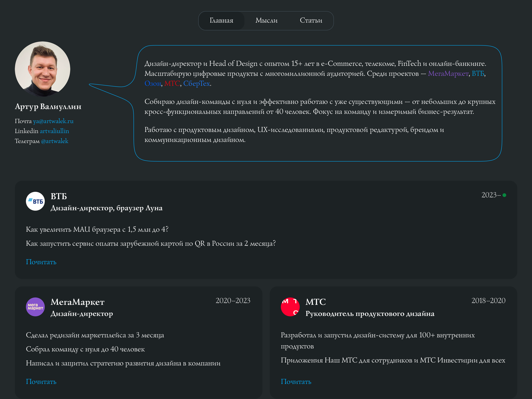
Task: Click the МТС card heading
Action: [x=316, y=302]
